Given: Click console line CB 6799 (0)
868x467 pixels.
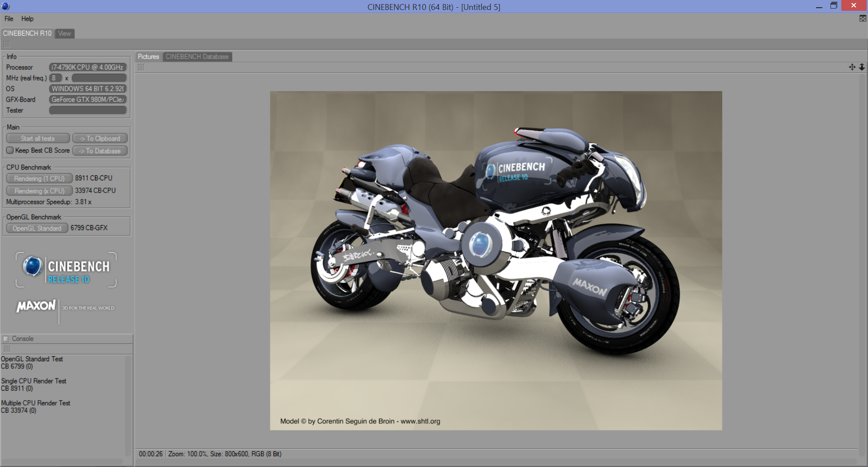Looking at the screenshot, I should tap(17, 366).
